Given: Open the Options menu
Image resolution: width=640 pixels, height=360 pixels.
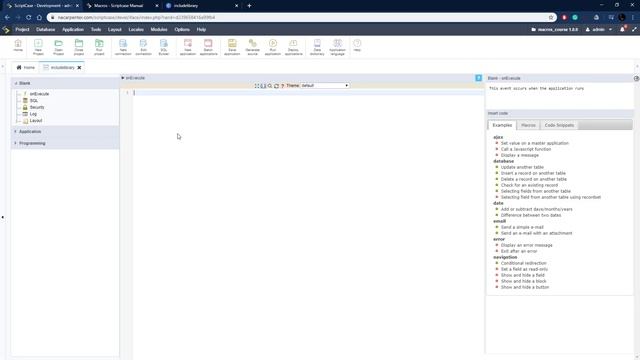Looking at the screenshot, I should [x=182, y=29].
